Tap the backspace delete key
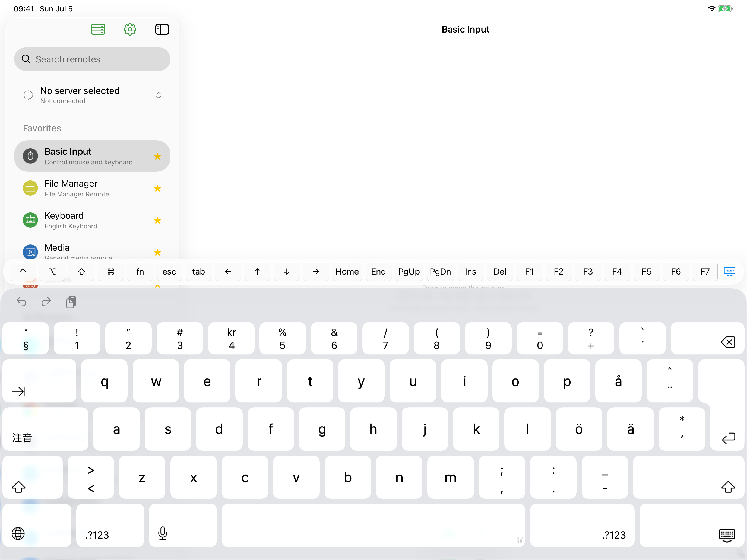 (x=707, y=338)
